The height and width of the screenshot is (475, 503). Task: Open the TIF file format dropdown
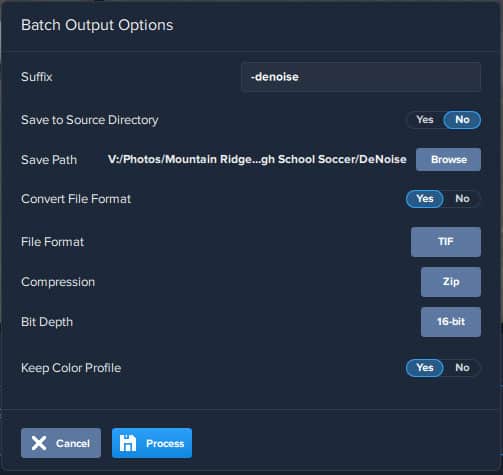pyautogui.click(x=446, y=242)
